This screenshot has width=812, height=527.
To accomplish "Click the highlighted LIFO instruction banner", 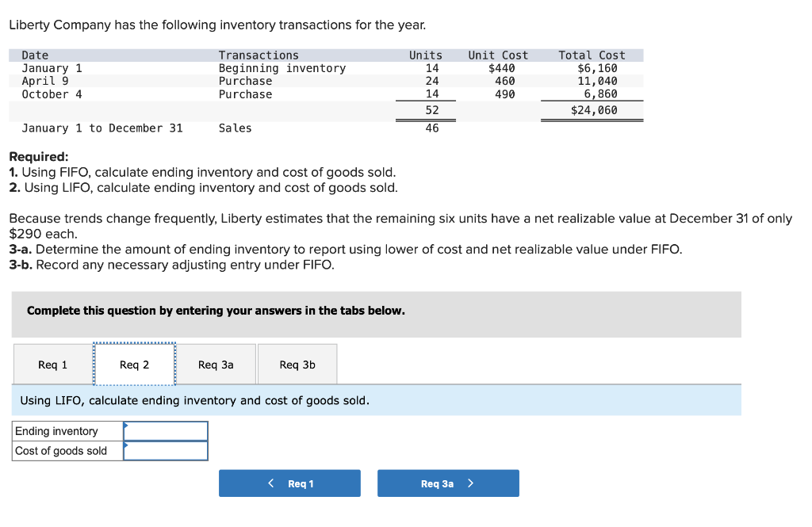I will [375, 400].
